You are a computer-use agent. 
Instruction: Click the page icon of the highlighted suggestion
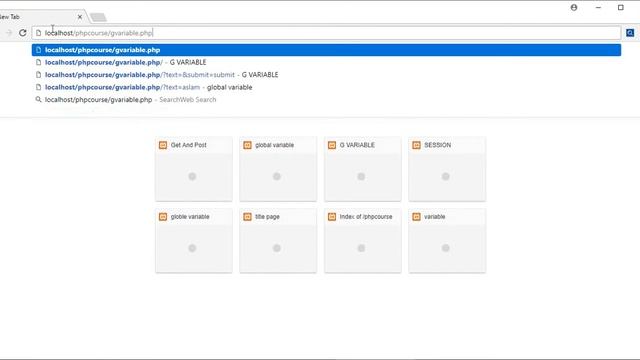(38, 50)
